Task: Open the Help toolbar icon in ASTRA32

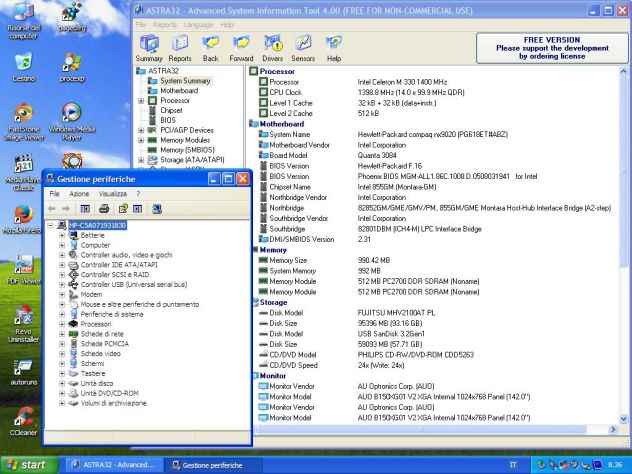Action: point(334,48)
